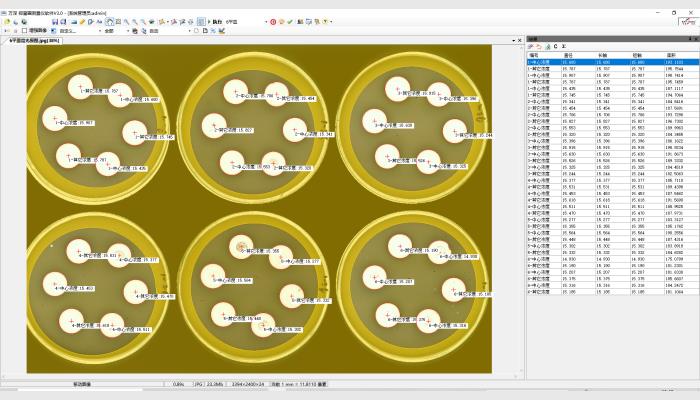Sort by the 直径 column header
Screen dimensions: 700x400
click(x=568, y=55)
